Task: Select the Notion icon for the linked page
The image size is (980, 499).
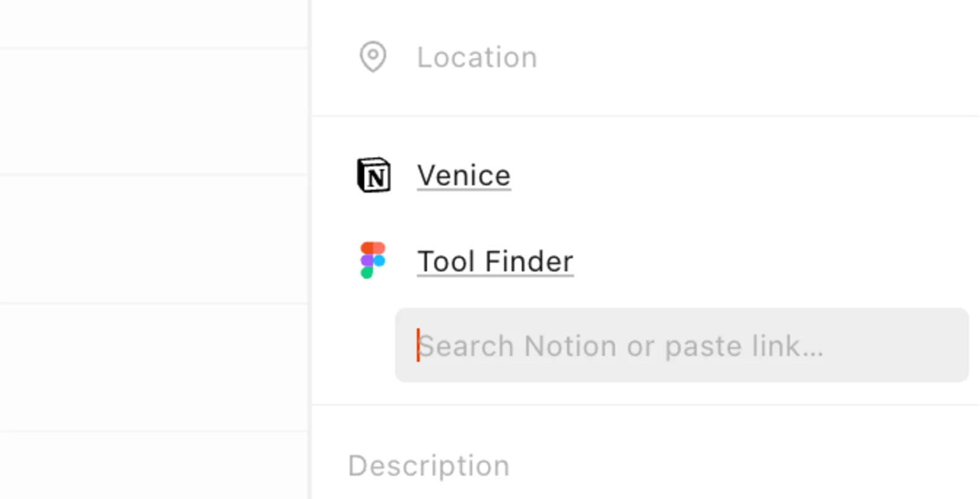Action: pyautogui.click(x=373, y=175)
